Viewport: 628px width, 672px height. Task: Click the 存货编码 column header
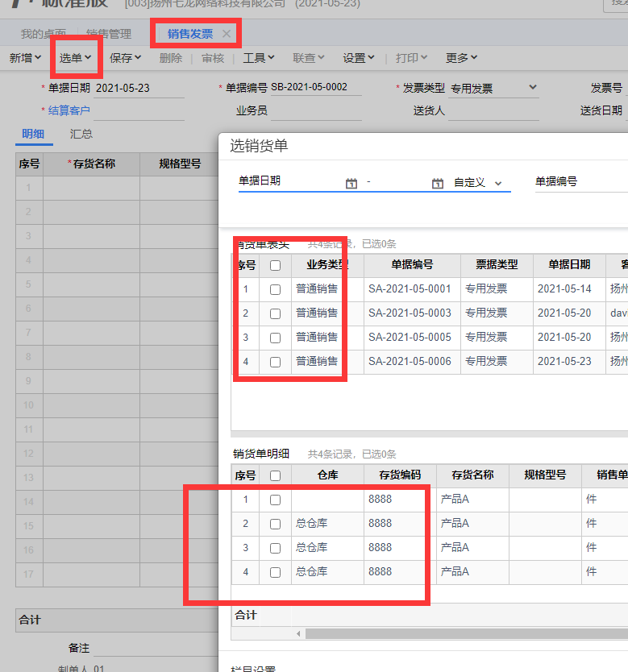[400, 475]
